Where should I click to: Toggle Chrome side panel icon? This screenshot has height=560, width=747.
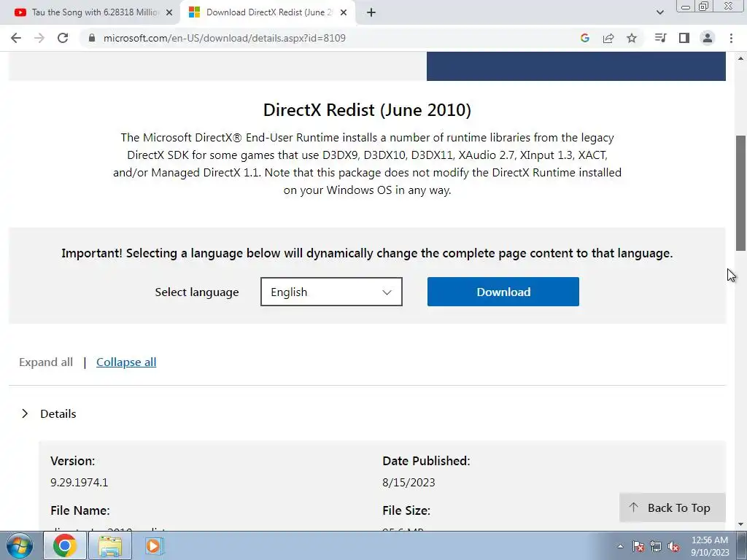tap(684, 38)
